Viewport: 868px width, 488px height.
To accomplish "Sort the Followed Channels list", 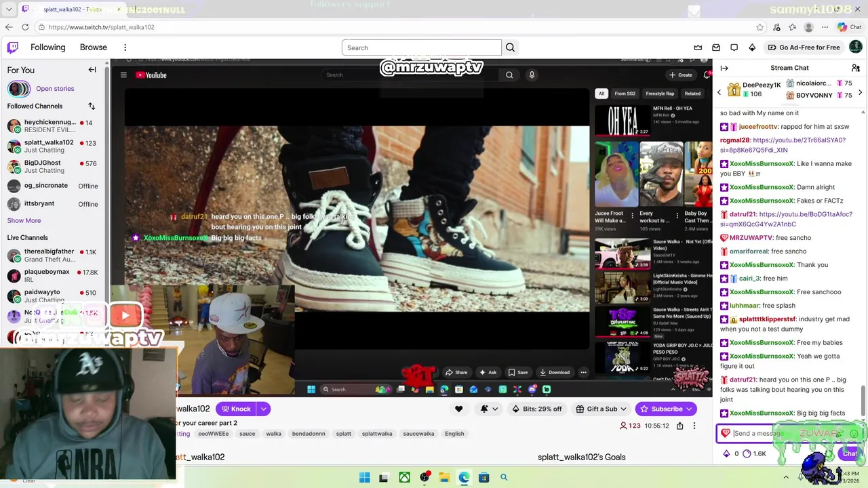I will tap(92, 106).
